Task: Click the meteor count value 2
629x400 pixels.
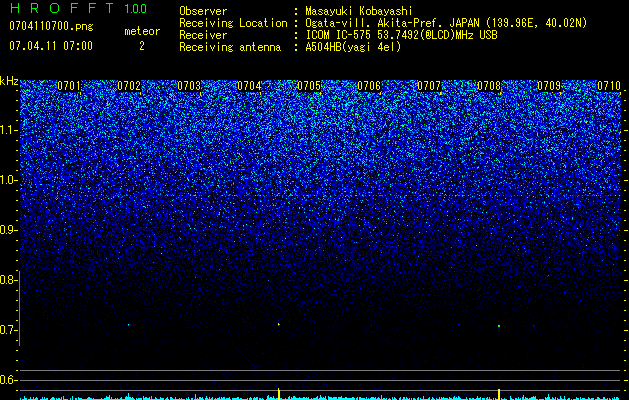Action: pos(142,46)
